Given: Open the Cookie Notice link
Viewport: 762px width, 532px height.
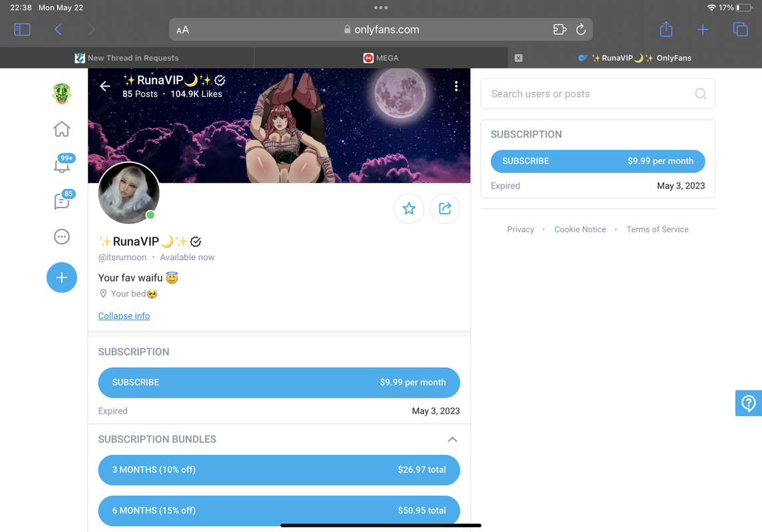Looking at the screenshot, I should tap(580, 229).
